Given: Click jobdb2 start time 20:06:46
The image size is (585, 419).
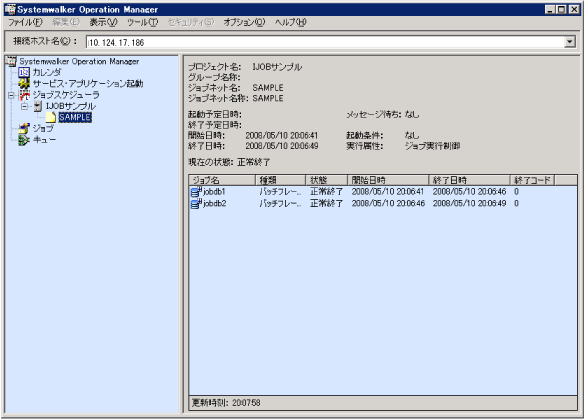Looking at the screenshot, I should [x=388, y=204].
